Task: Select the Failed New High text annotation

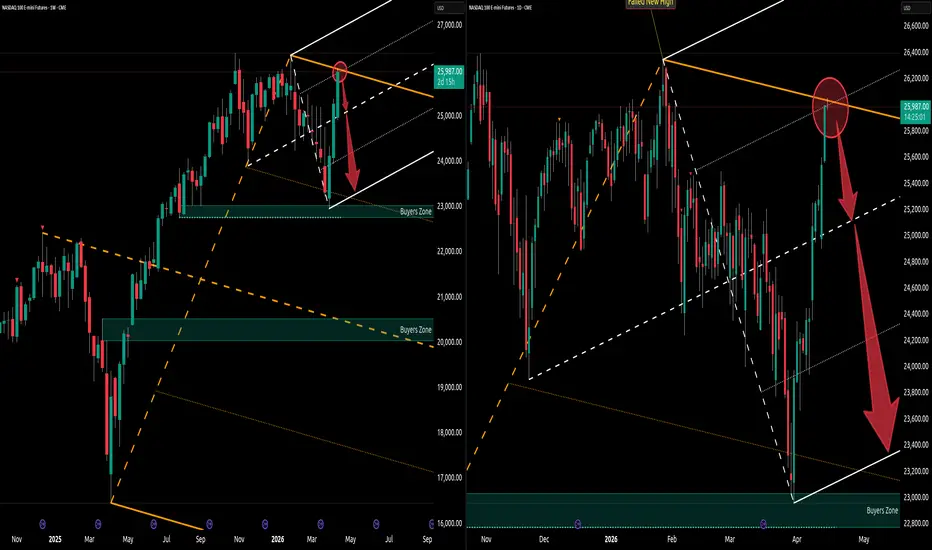Action: pos(650,3)
